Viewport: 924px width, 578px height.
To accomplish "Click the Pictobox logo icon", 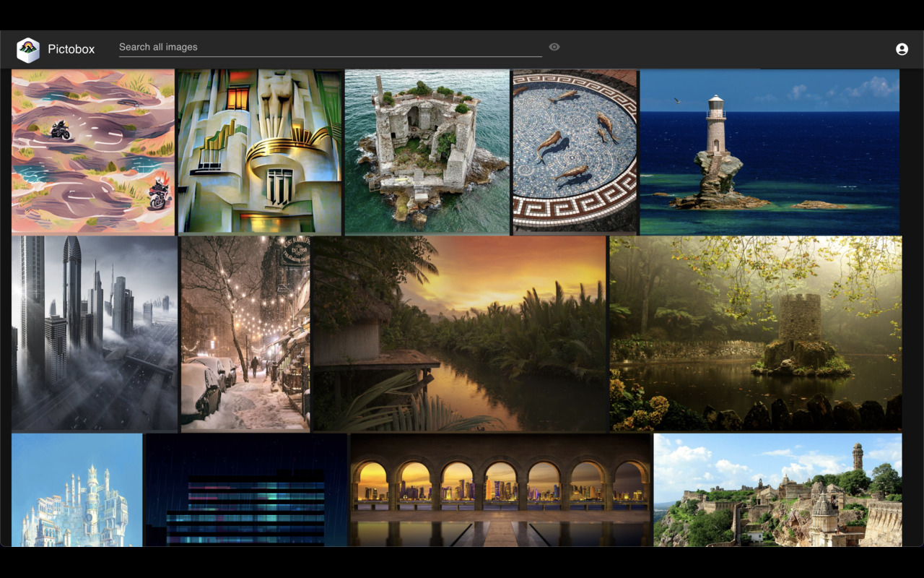I will [28, 49].
